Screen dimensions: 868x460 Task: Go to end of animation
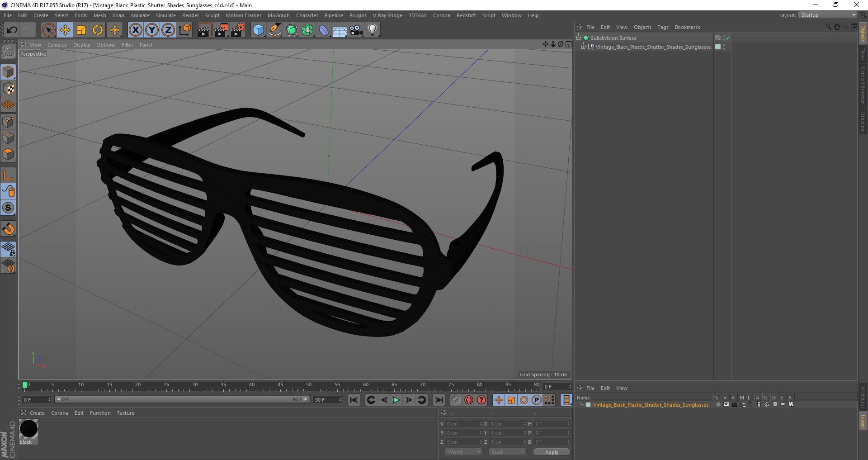tap(439, 400)
